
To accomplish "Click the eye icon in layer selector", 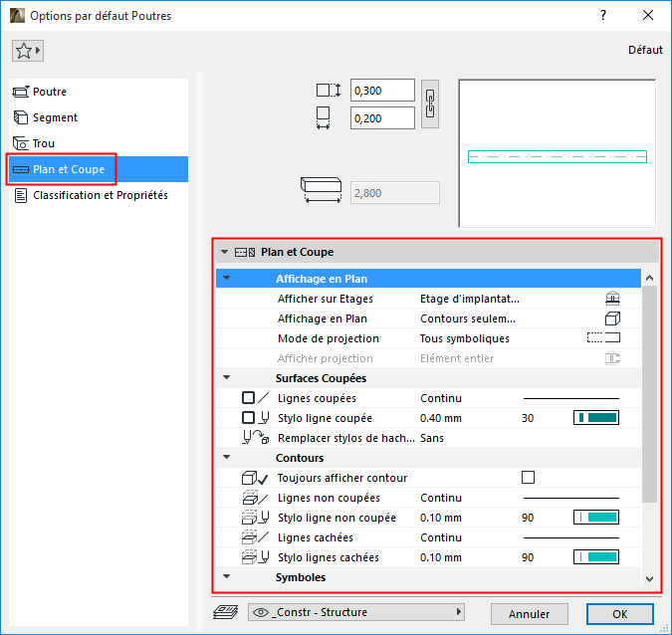I will coord(261,612).
